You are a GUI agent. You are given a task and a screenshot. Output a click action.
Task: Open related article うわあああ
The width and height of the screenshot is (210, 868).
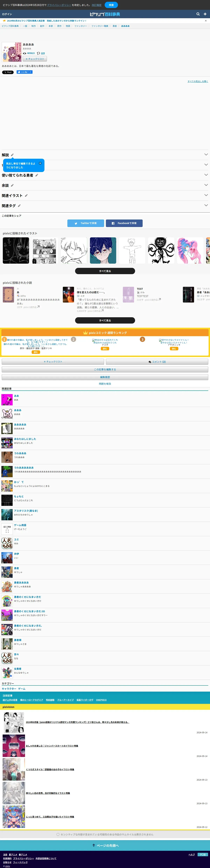pos(20,453)
